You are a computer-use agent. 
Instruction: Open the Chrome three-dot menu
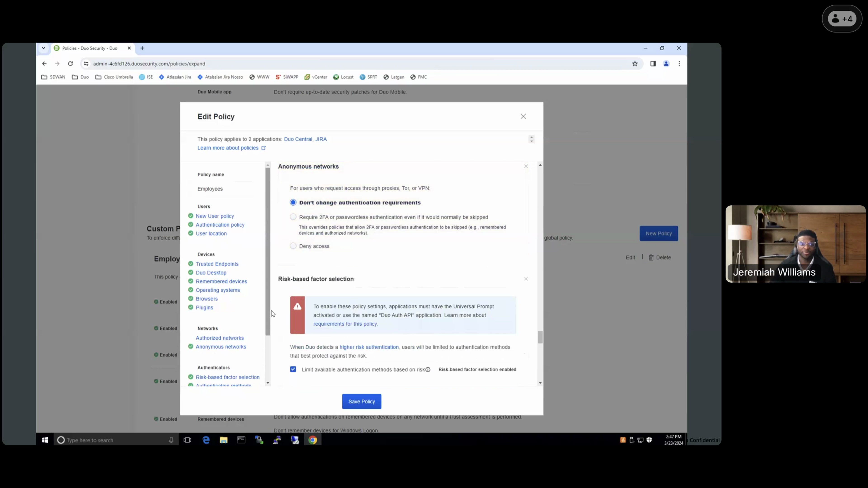click(679, 64)
